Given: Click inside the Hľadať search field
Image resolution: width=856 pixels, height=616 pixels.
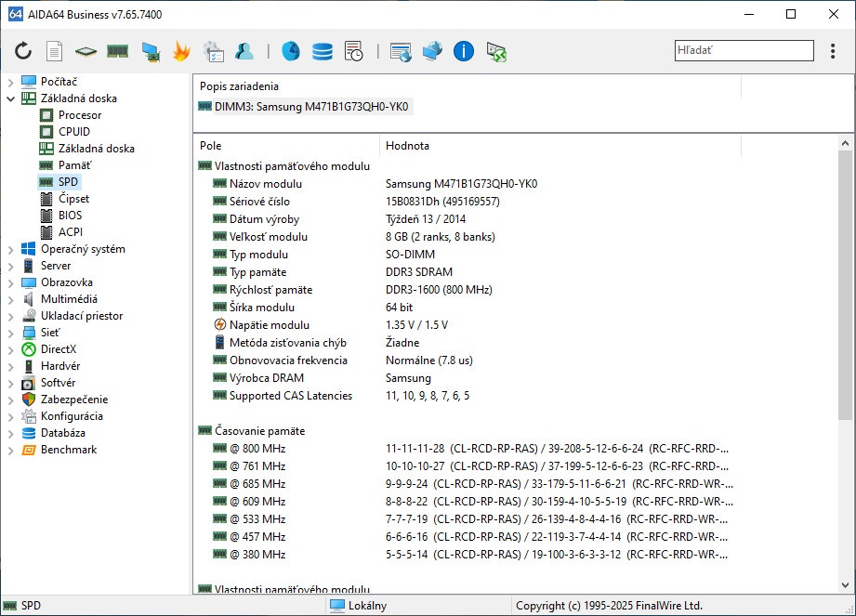Looking at the screenshot, I should click(744, 50).
